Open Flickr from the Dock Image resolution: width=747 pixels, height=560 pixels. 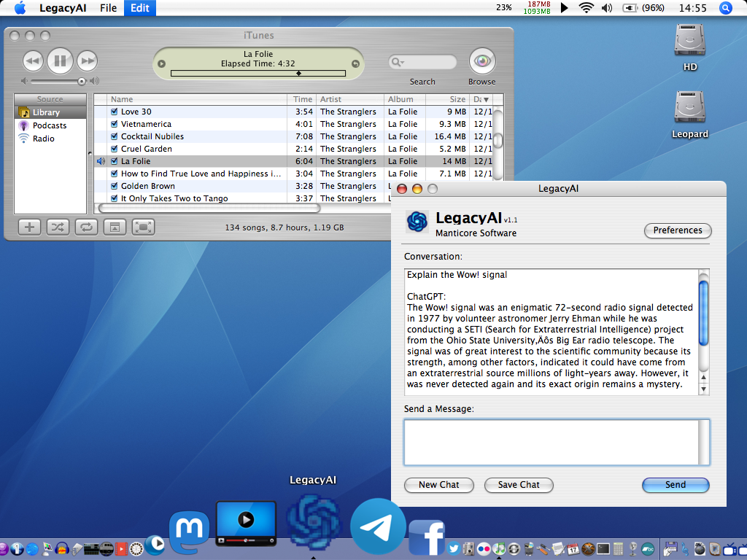click(x=484, y=548)
